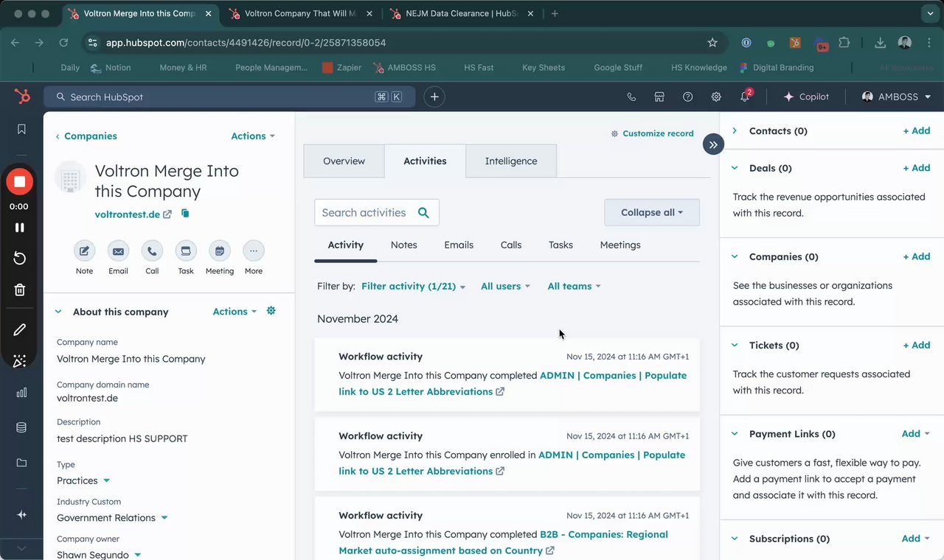Open the marketplace shop icon
944x560 pixels.
[x=659, y=97]
